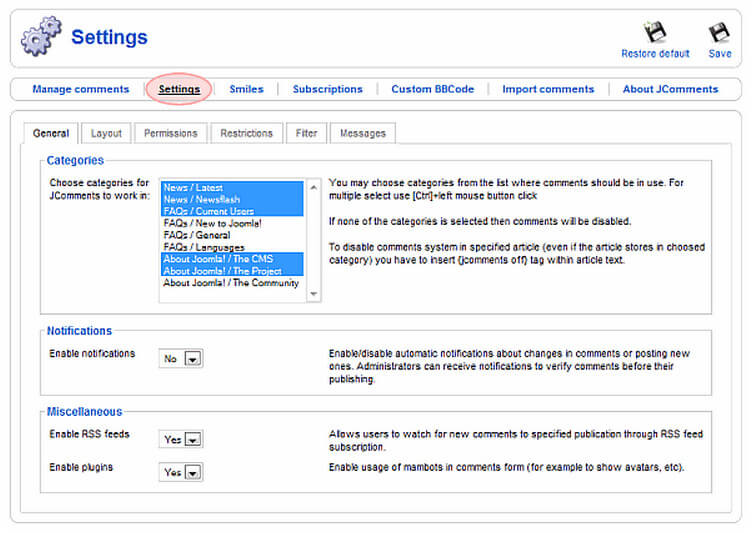Select News / Latest category

193,187
